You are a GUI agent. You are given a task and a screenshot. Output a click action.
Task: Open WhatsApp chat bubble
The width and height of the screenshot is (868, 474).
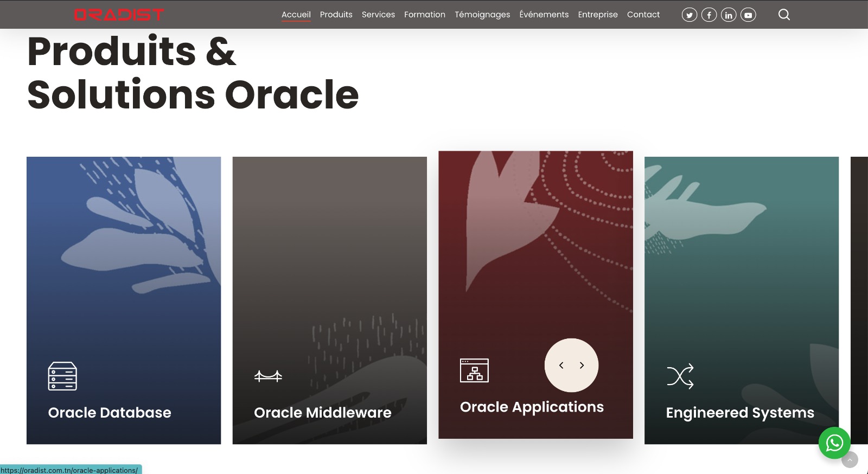tap(834, 443)
